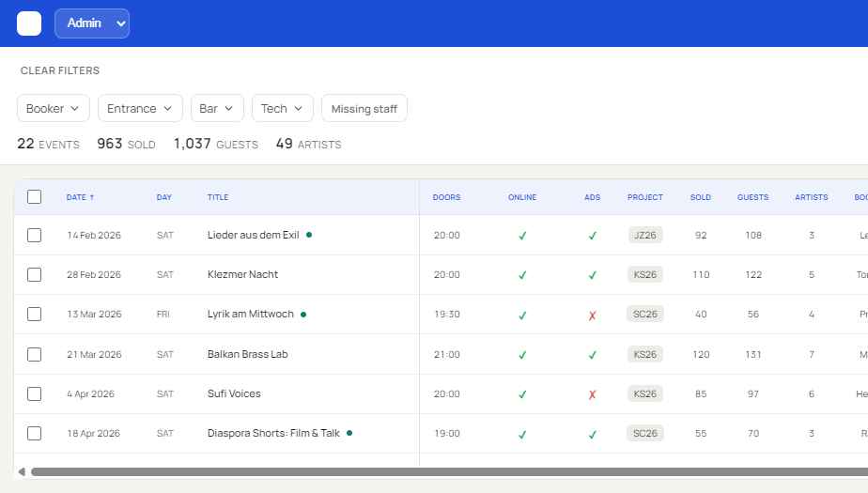The width and height of the screenshot is (868, 493).
Task: Sort by the DAY column header
Action: (163, 197)
